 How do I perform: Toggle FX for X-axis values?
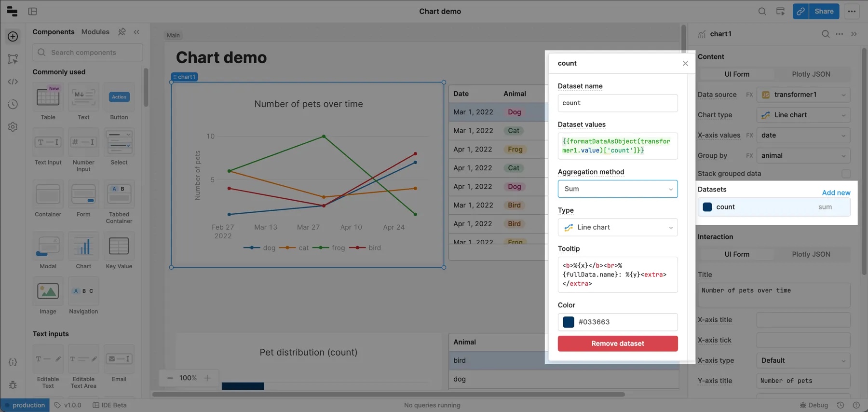pos(749,135)
